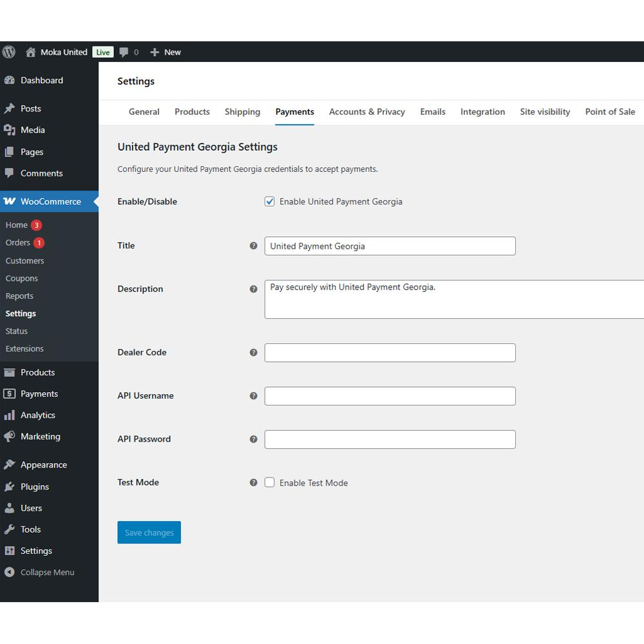Open Orders under WooCommerce
The width and height of the screenshot is (644, 644).
(x=17, y=242)
